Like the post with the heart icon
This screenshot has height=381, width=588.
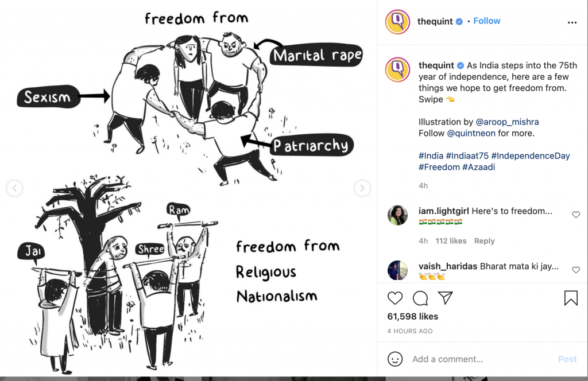coord(395,298)
